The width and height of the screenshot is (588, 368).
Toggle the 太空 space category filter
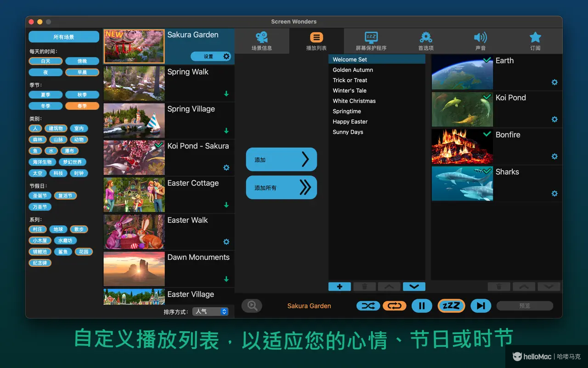point(38,173)
